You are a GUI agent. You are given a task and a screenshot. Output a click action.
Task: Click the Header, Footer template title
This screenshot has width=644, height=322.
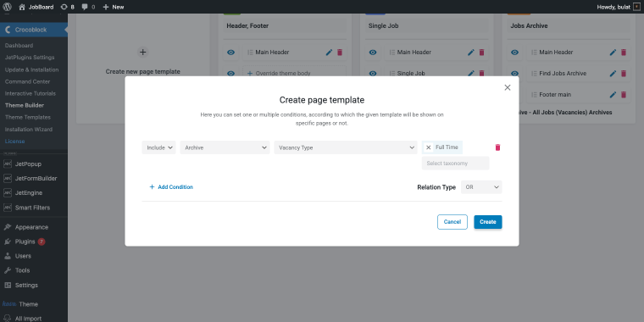247,26
